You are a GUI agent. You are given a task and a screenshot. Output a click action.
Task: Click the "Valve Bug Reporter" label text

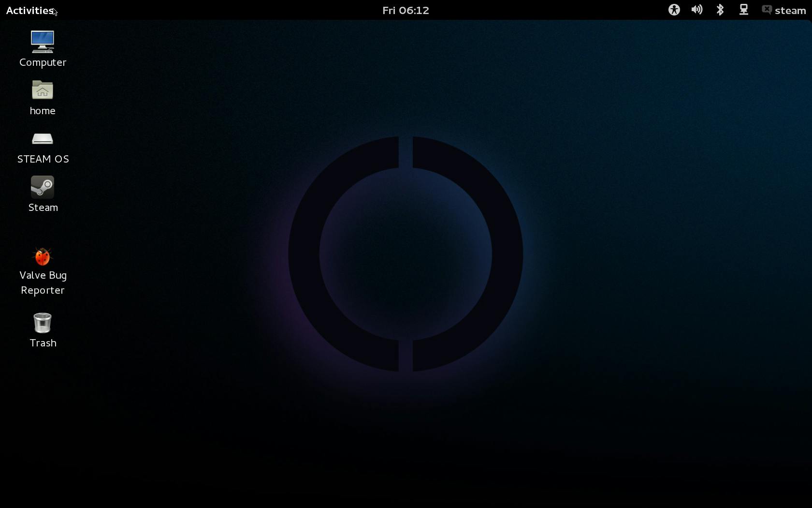[43, 283]
